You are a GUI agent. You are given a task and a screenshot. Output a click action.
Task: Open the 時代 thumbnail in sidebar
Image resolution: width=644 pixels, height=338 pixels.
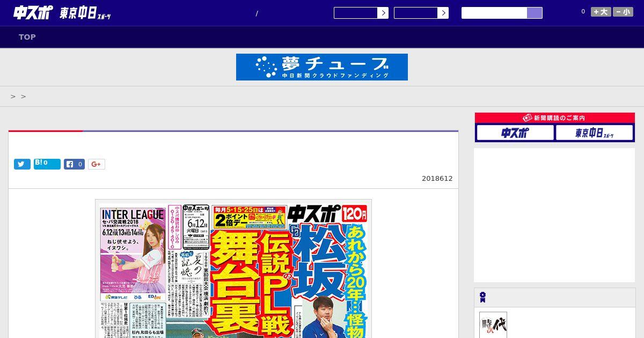coord(493,325)
